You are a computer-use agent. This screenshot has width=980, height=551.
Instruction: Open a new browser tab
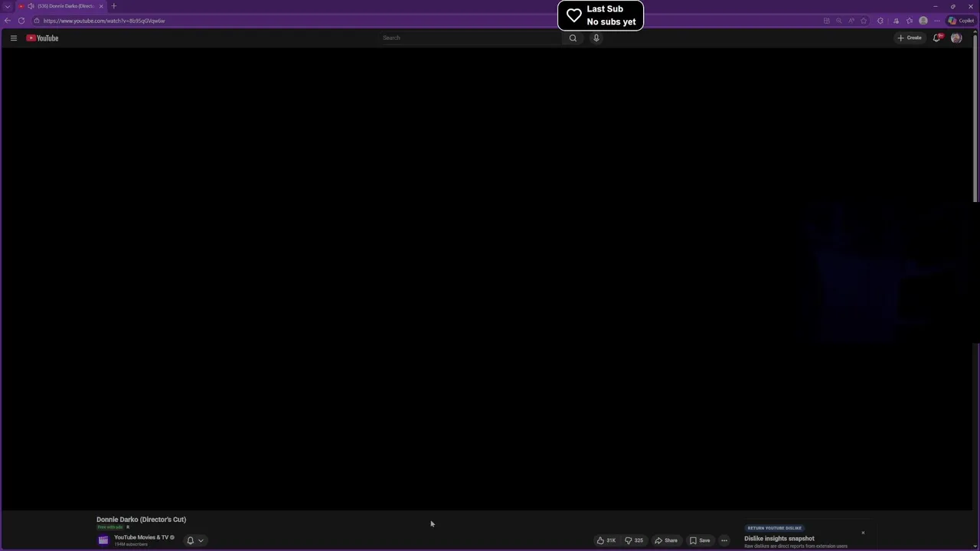(x=114, y=6)
